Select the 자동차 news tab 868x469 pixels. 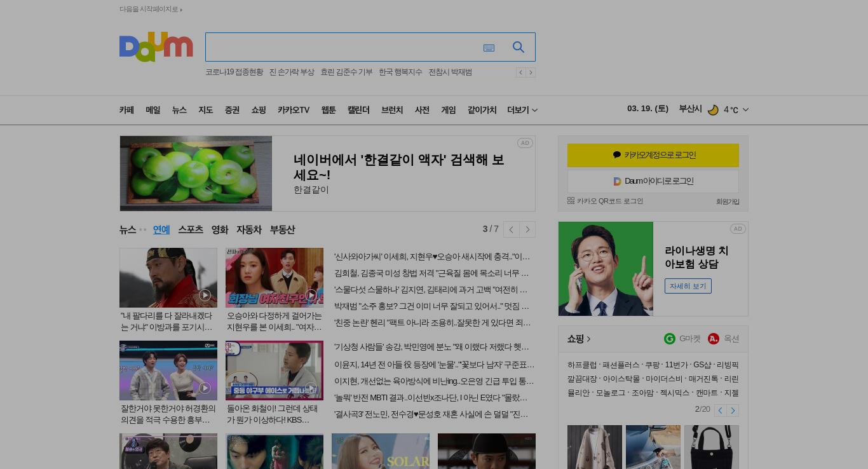249,229
